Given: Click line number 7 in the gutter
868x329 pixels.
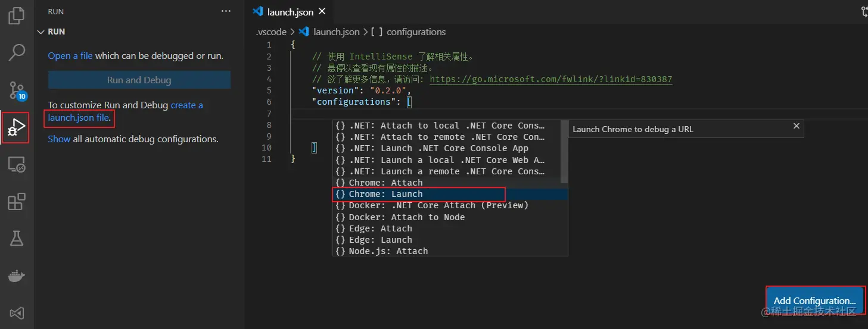Looking at the screenshot, I should pyautogui.click(x=269, y=114).
